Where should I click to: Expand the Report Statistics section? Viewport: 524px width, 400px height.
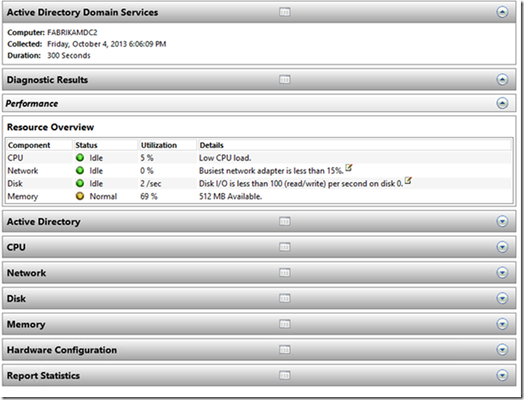(502, 375)
